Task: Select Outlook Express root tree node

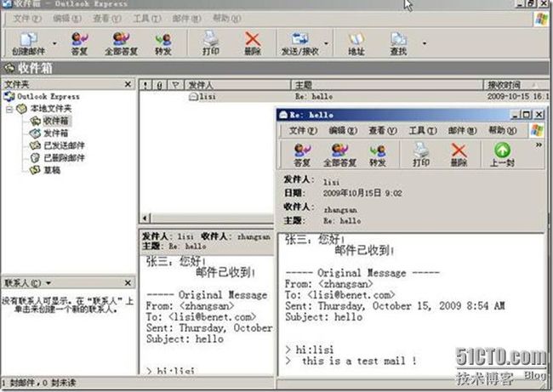Action: (42, 96)
